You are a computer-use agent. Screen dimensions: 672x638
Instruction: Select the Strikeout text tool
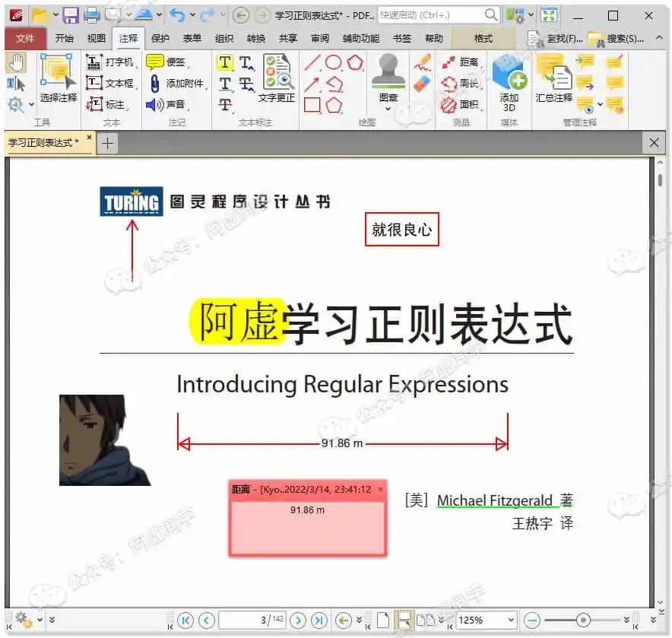[225, 105]
